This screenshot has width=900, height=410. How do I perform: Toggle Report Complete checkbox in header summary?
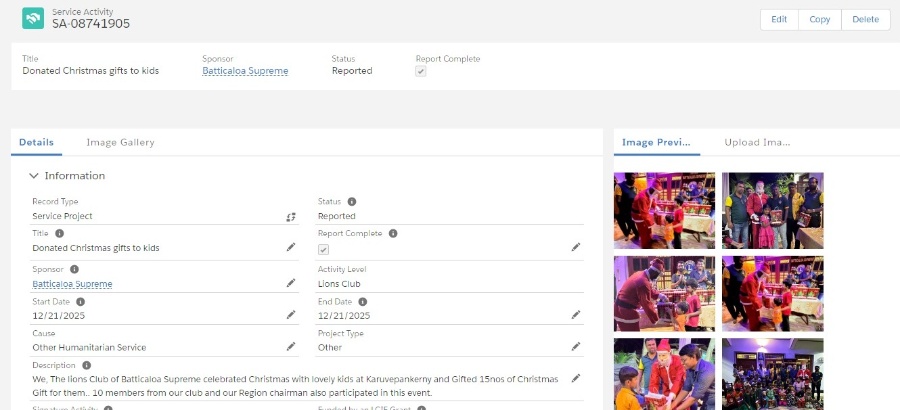421,71
